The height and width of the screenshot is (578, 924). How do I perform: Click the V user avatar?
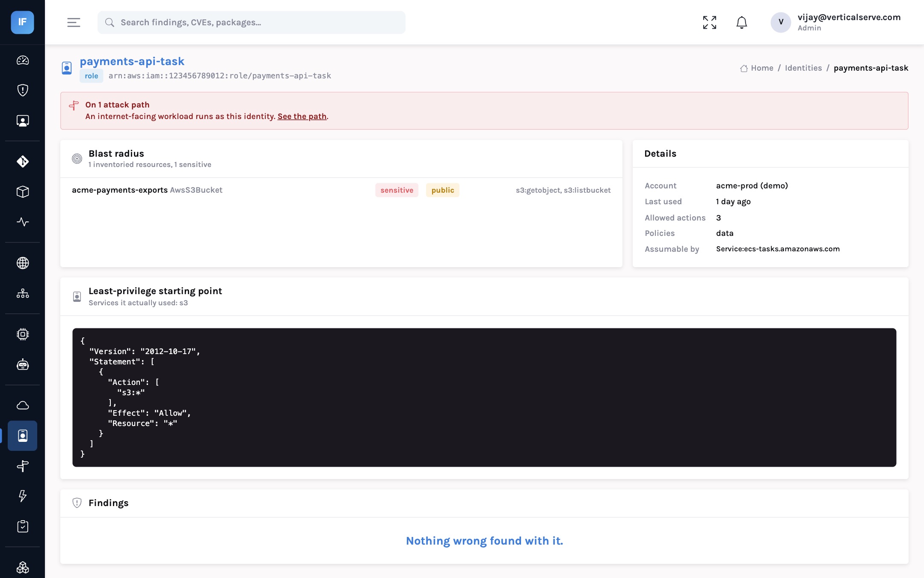(x=781, y=22)
